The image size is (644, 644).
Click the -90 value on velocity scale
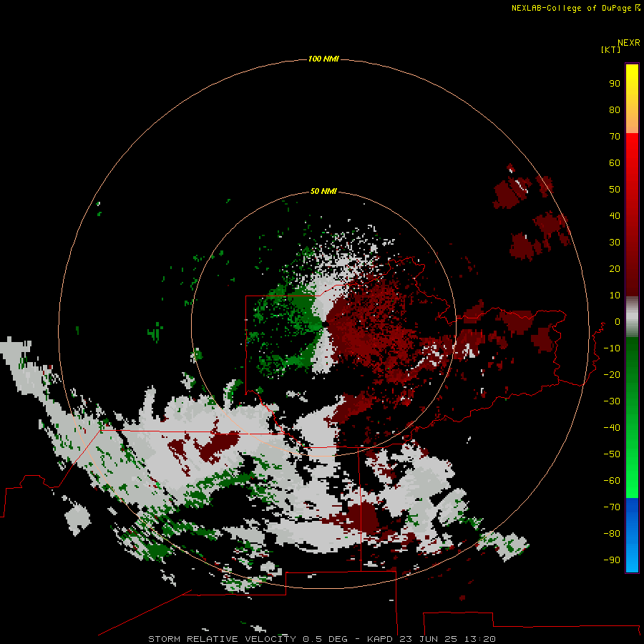[x=612, y=560]
